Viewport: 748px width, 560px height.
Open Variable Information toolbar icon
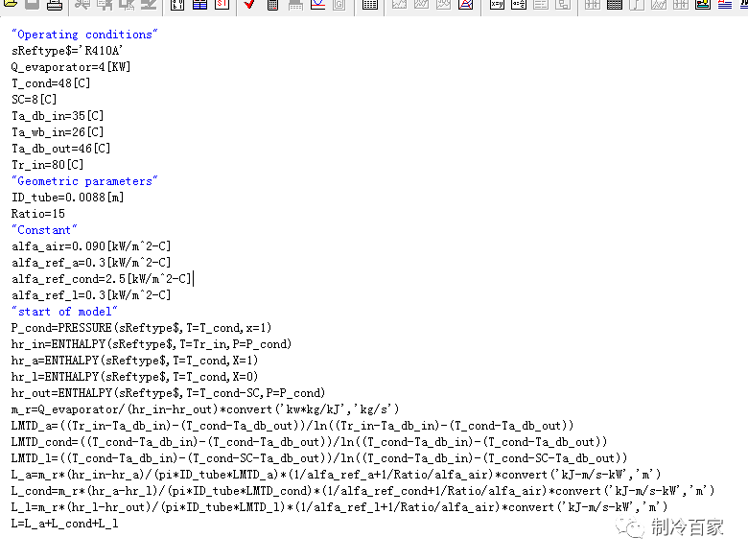tap(177, 4)
